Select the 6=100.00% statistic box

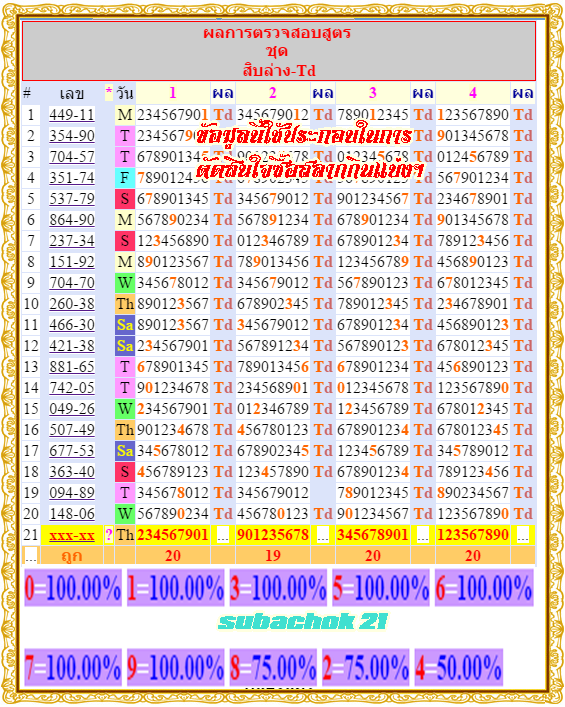click(484, 588)
